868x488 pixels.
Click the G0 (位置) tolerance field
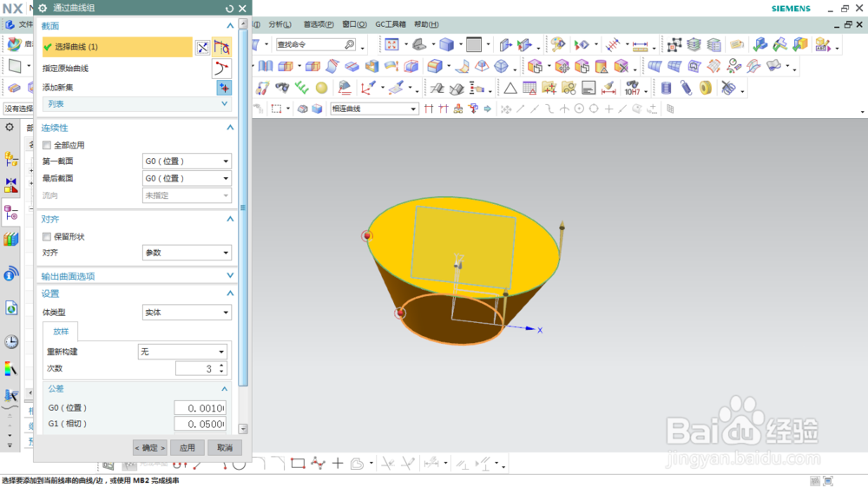[200, 408]
